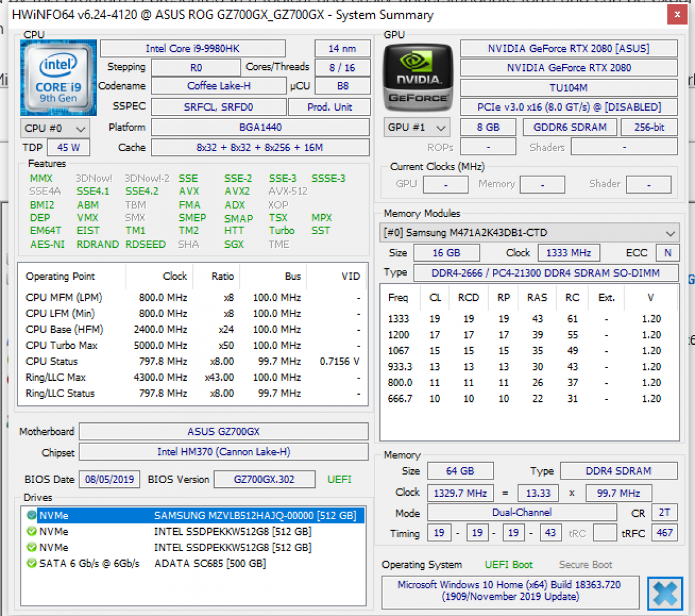Click the tRFC 467 value
The width and height of the screenshot is (695, 616).
tap(664, 532)
